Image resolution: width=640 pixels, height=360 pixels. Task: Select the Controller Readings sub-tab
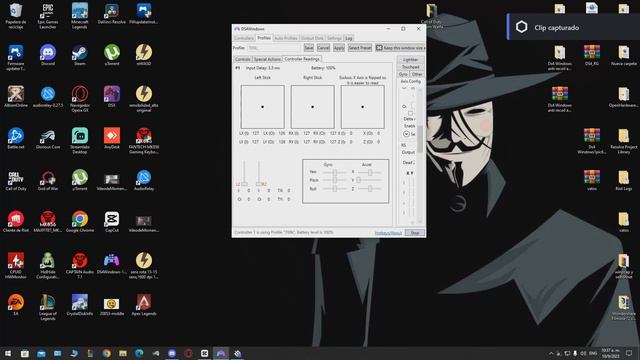pos(302,59)
